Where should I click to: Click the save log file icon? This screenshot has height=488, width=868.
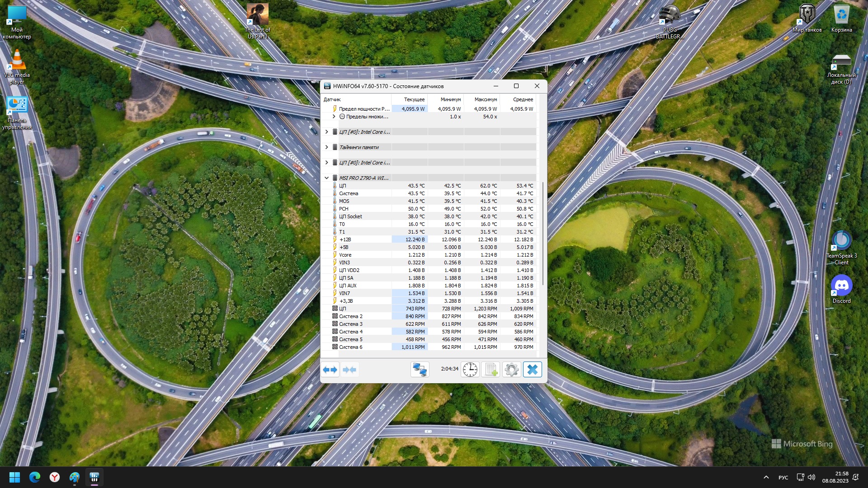click(491, 370)
